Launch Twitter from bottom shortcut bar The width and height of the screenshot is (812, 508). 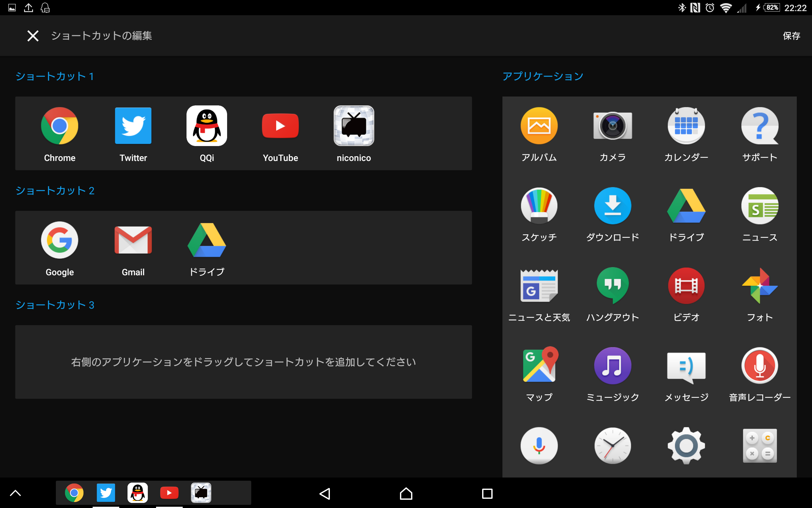pos(106,493)
